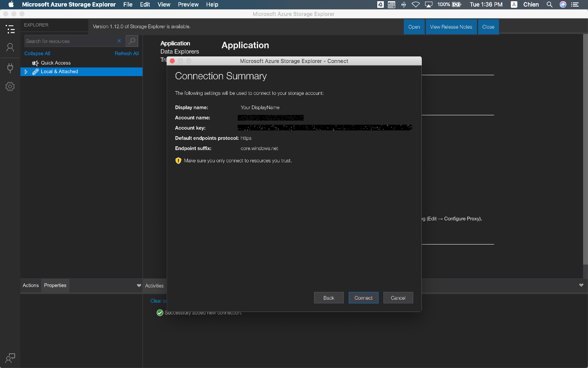Viewport: 588px width, 368px height.
Task: Open the Explorer panel icon
Action: 10,29
